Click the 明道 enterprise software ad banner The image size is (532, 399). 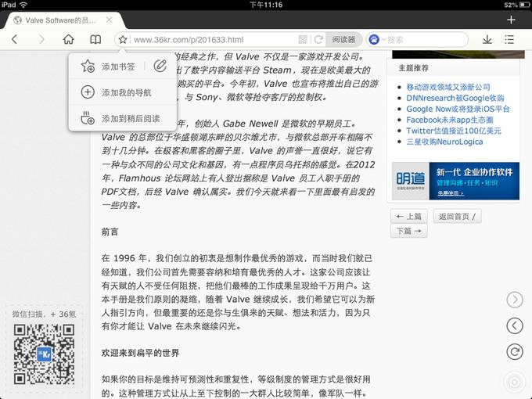[x=455, y=181]
